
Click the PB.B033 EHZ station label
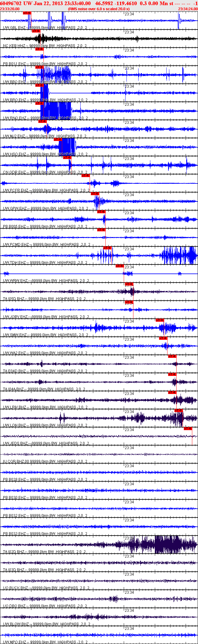pos(45,534)
